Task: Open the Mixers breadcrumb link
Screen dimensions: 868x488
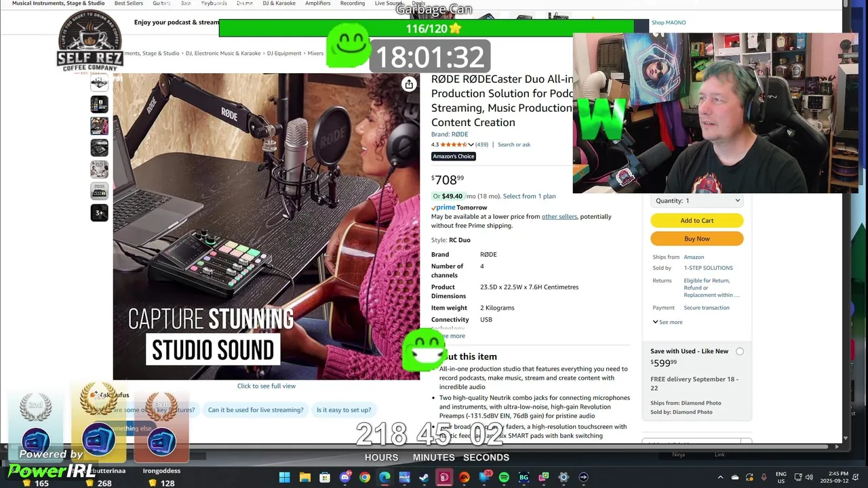Action: point(315,54)
